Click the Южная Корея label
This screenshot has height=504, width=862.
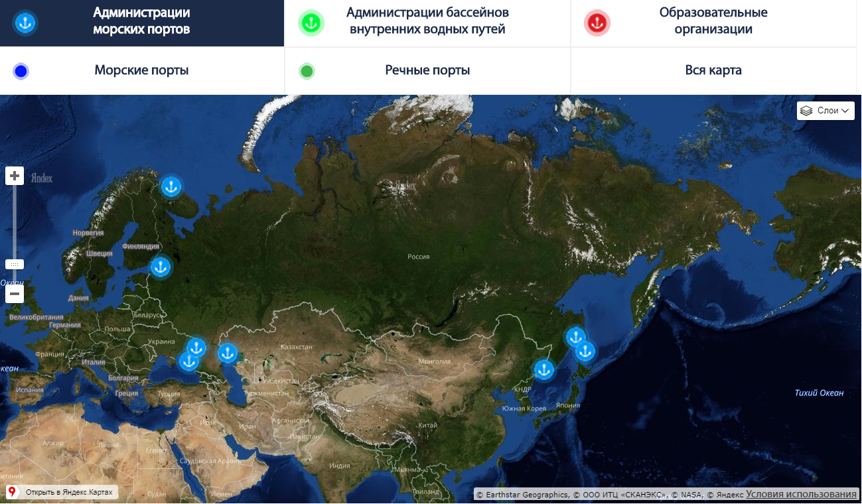(x=523, y=408)
